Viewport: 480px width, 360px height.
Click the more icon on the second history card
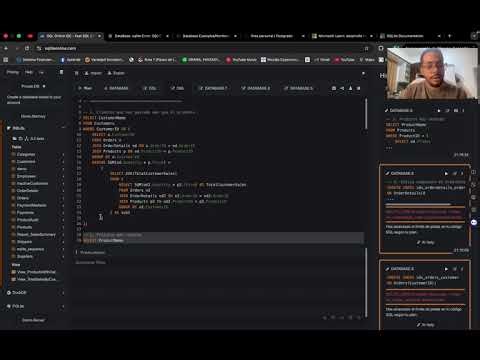[462, 173]
